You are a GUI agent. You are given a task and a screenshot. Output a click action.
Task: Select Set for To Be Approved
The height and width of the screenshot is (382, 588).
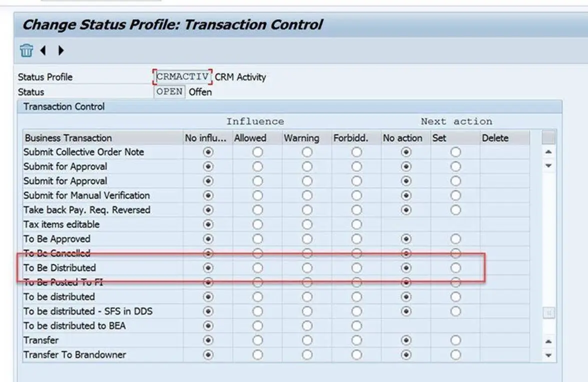[x=455, y=239]
